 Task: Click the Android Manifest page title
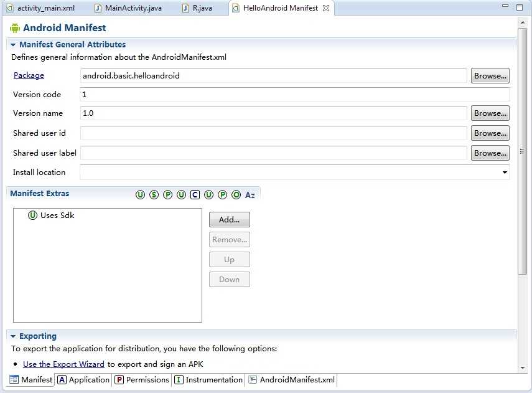[65, 28]
